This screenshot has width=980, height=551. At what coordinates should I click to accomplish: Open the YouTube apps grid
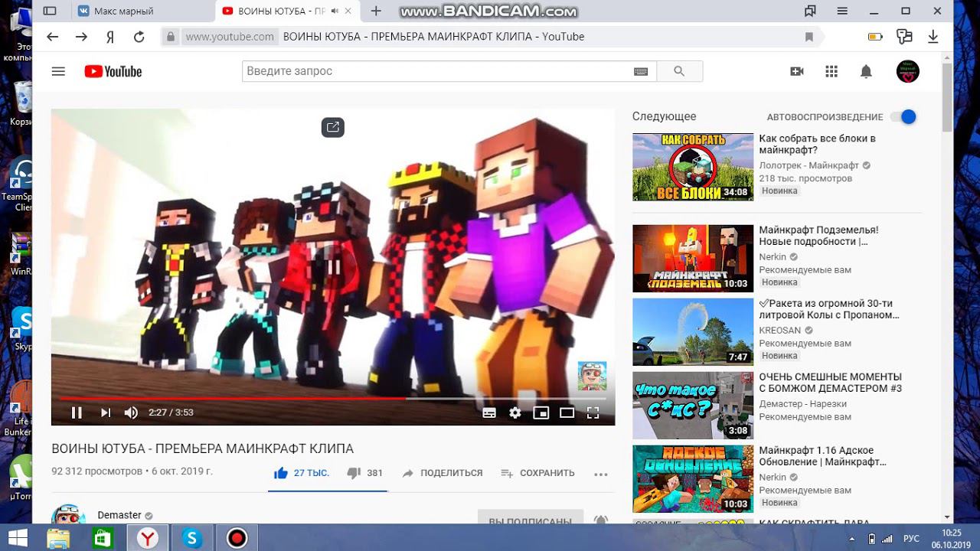(x=831, y=71)
